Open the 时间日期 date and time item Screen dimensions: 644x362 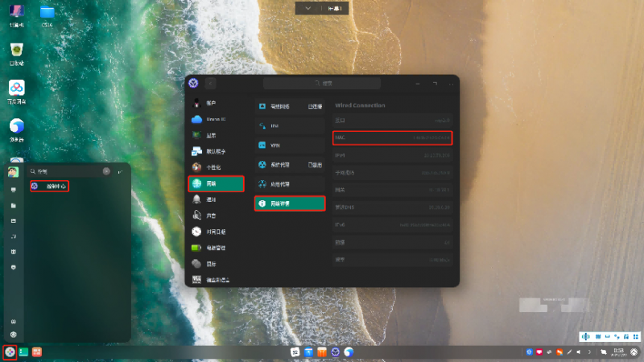pos(216,232)
